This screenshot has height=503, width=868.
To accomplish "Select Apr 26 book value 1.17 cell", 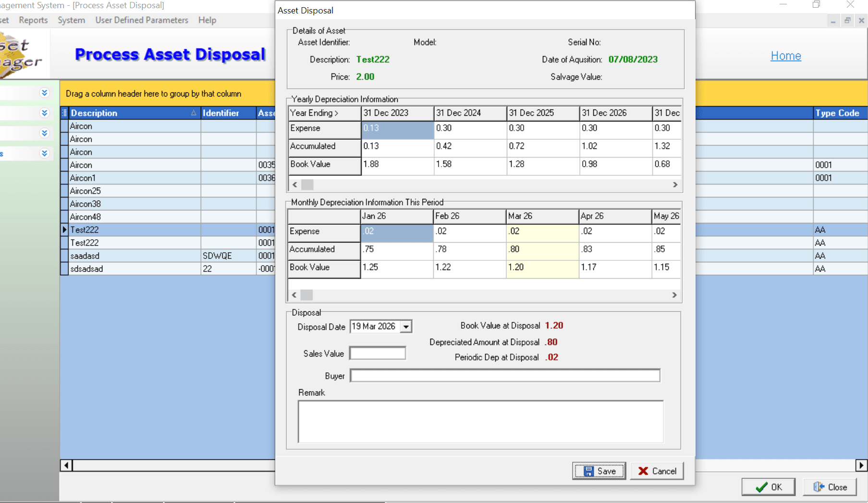I will pos(615,269).
